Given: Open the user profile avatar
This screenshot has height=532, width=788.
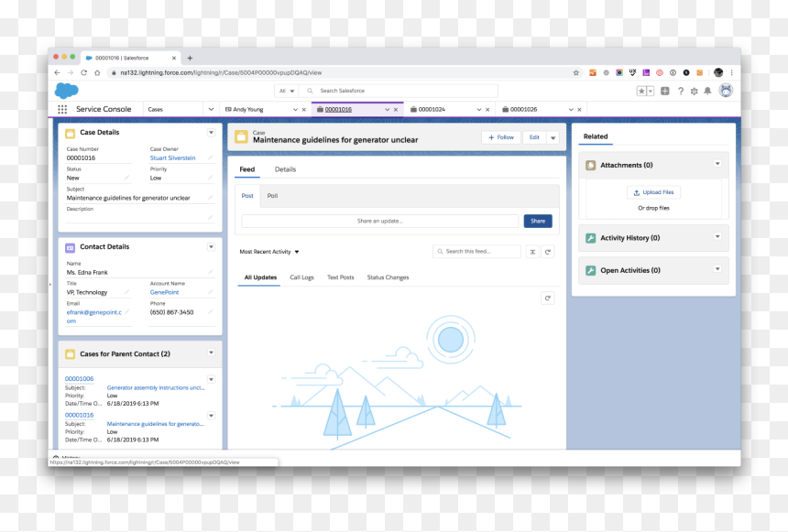Looking at the screenshot, I should pyautogui.click(x=726, y=91).
